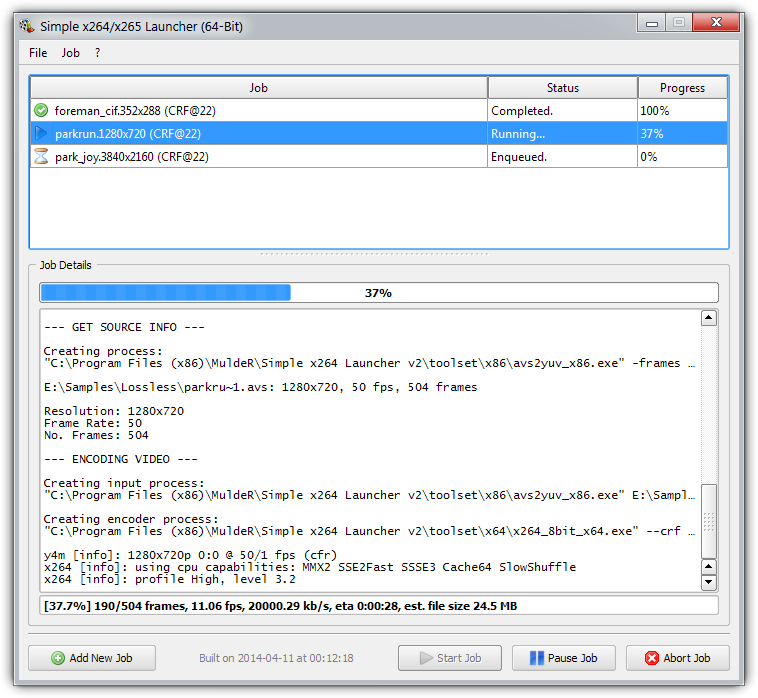The width and height of the screenshot is (758, 698).
Task: Open the Job menu
Action: [x=71, y=53]
